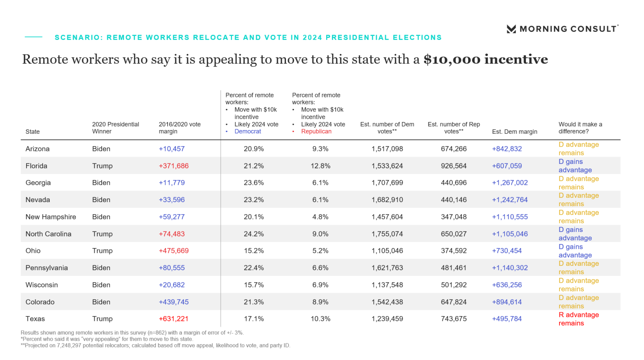Click the 2020 Presidential Winner header

[115, 128]
